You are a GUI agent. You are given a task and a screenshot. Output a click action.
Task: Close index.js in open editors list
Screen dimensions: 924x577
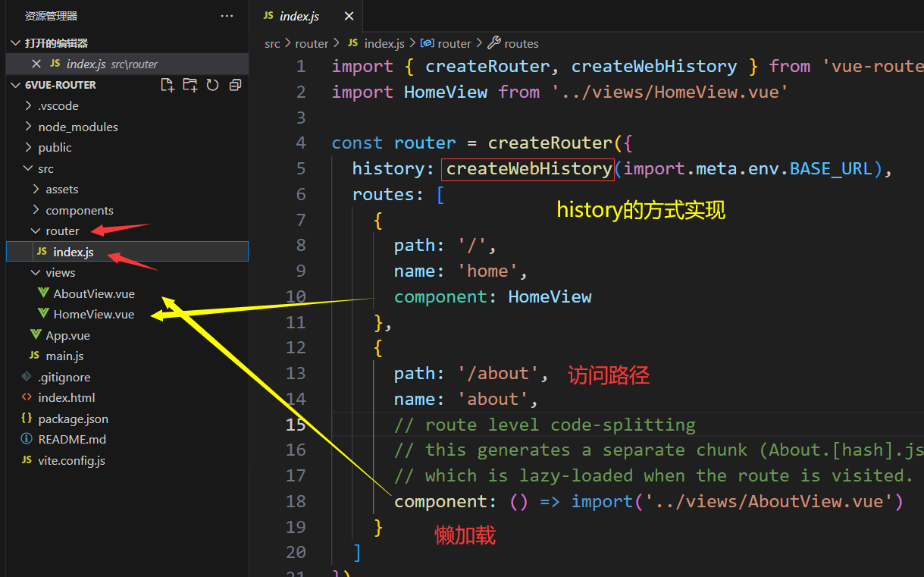pos(36,64)
